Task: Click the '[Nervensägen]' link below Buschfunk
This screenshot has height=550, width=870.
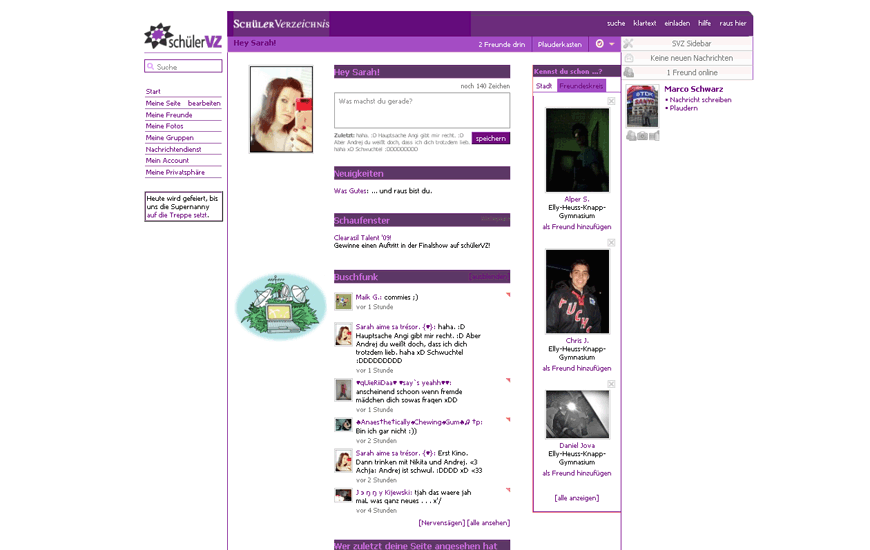Action: point(442,523)
